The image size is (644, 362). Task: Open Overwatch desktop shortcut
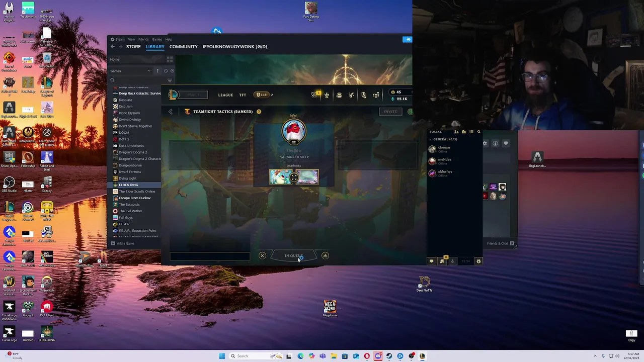[x=47, y=284]
